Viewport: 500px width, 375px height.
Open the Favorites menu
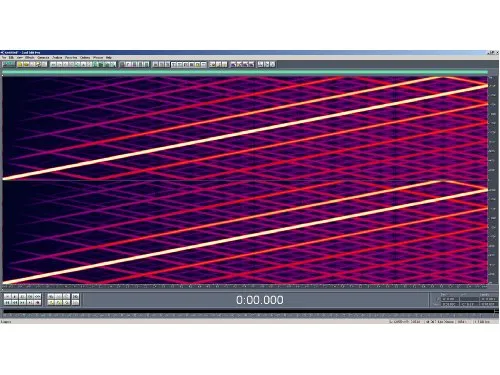(x=71, y=58)
